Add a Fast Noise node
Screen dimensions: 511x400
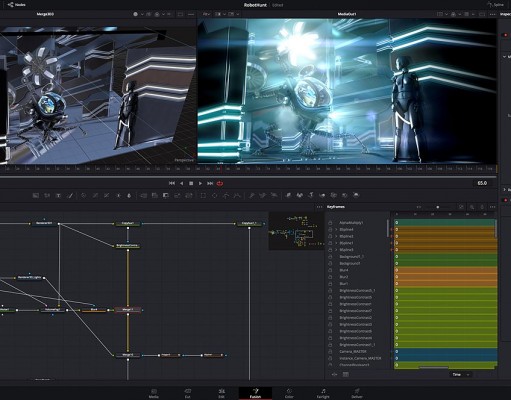point(47,195)
